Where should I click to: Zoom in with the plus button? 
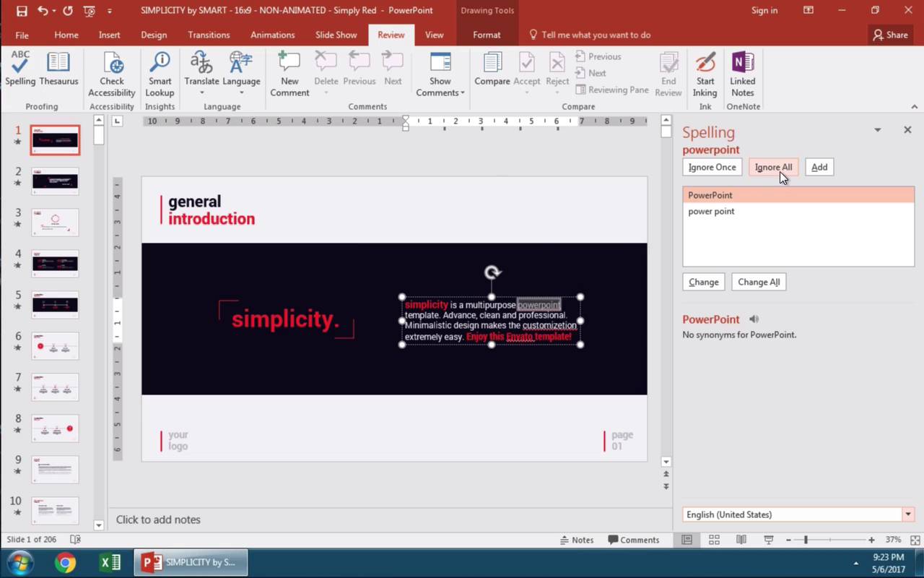pos(871,540)
